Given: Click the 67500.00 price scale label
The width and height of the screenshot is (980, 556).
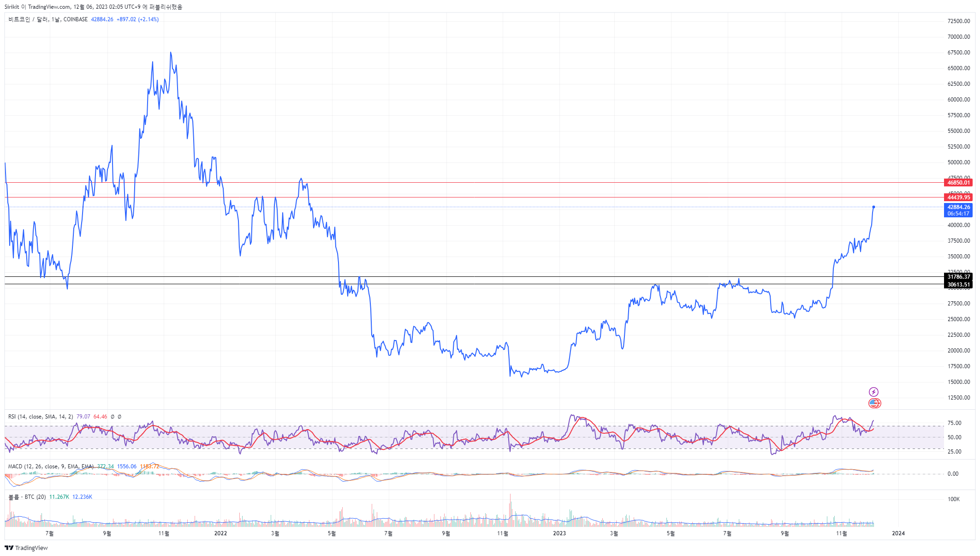Looking at the screenshot, I should [x=959, y=53].
